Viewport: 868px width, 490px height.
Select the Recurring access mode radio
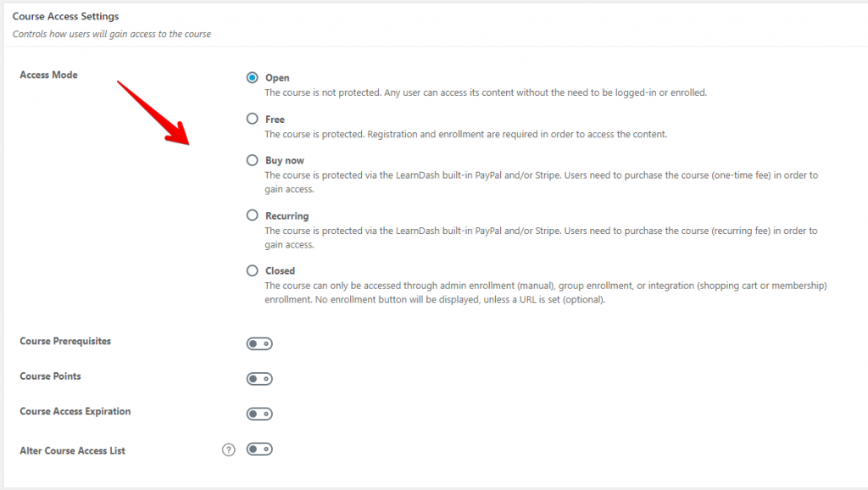(x=252, y=214)
